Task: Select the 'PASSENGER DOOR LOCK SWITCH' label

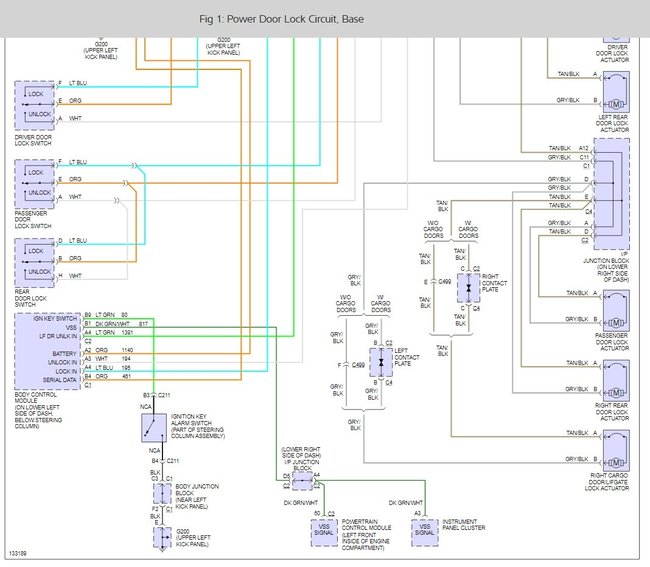Action: [x=33, y=219]
